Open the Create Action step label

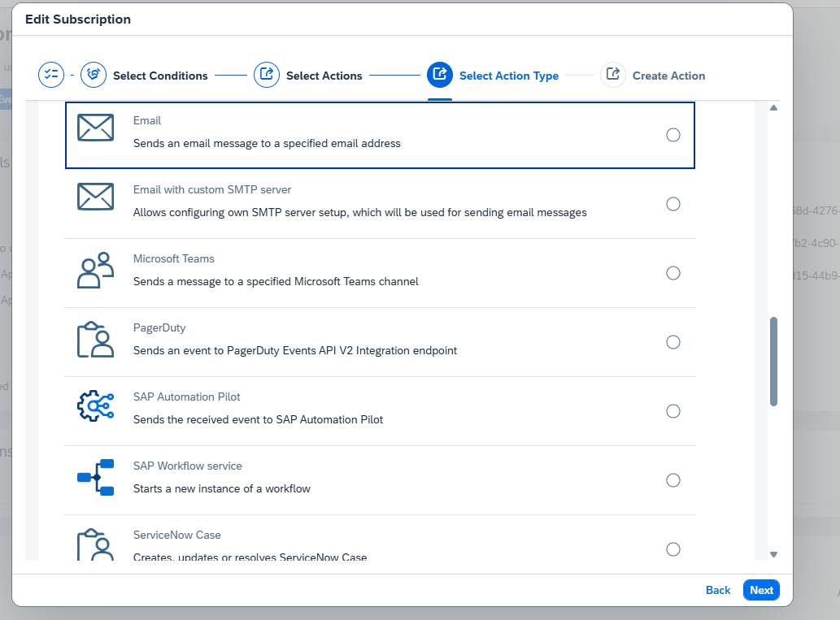(668, 76)
